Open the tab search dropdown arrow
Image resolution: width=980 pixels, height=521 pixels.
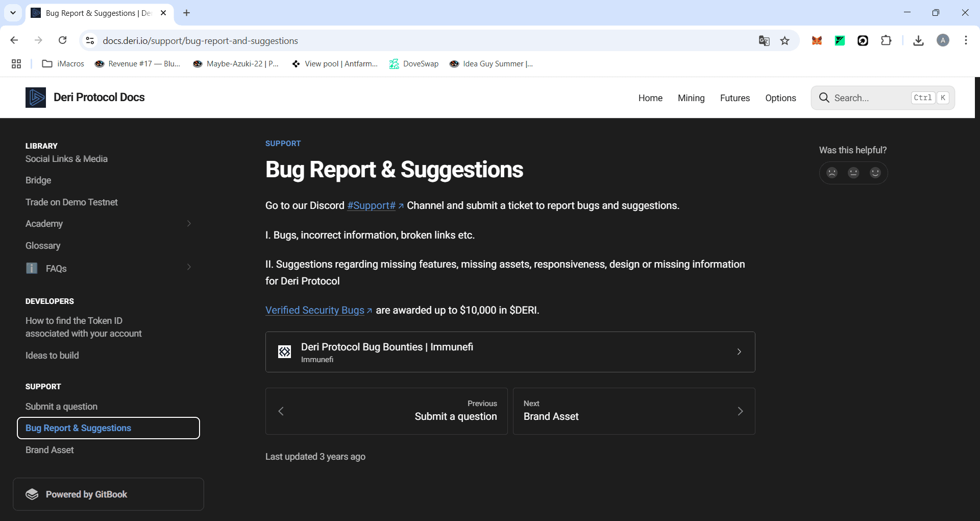13,13
